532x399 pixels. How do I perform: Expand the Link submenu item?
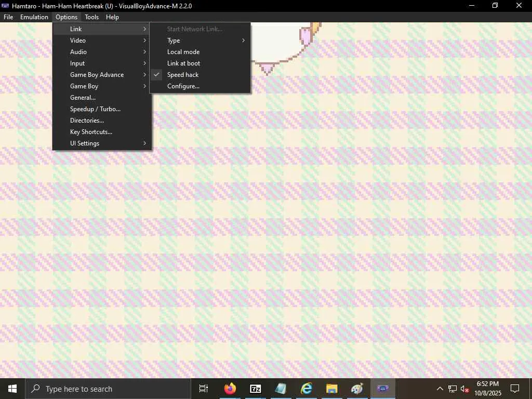(x=102, y=29)
